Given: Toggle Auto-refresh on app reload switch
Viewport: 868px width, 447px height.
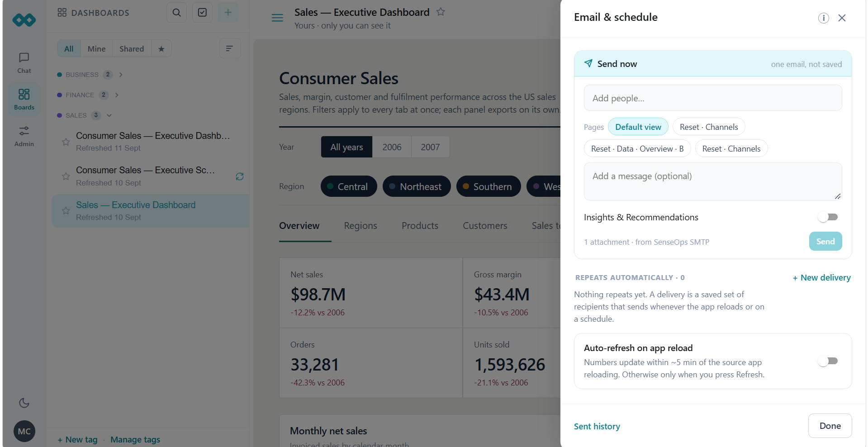Looking at the screenshot, I should click(x=828, y=361).
